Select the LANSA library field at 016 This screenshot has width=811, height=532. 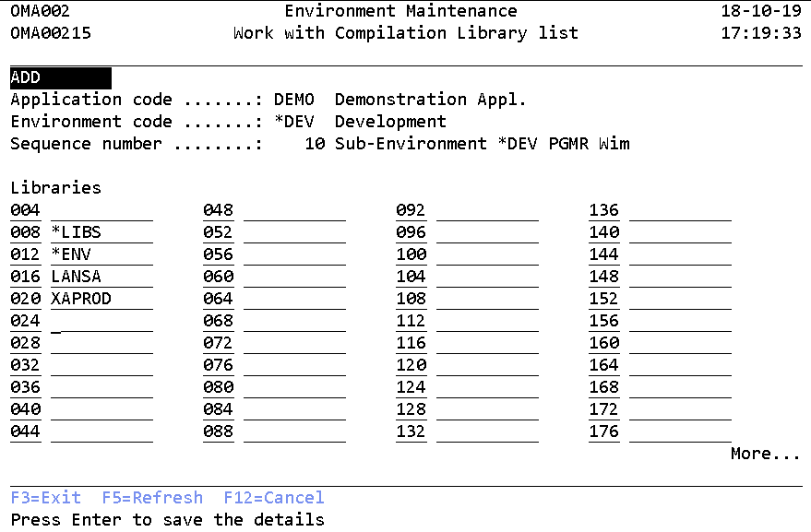(x=101, y=278)
